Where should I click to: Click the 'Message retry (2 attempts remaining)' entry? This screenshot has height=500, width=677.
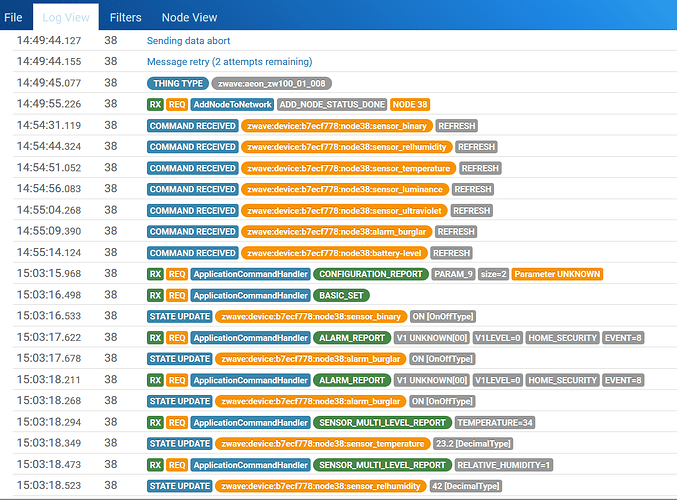pyautogui.click(x=229, y=62)
